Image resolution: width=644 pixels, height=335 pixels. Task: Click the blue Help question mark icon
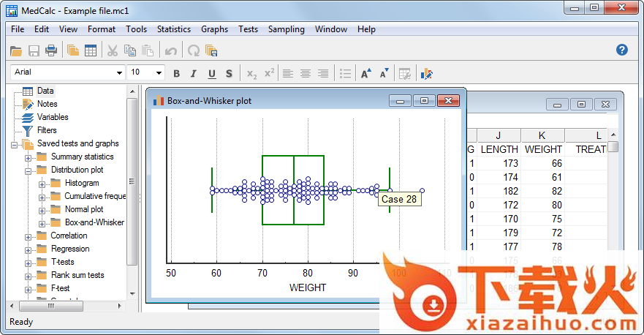[x=622, y=50]
